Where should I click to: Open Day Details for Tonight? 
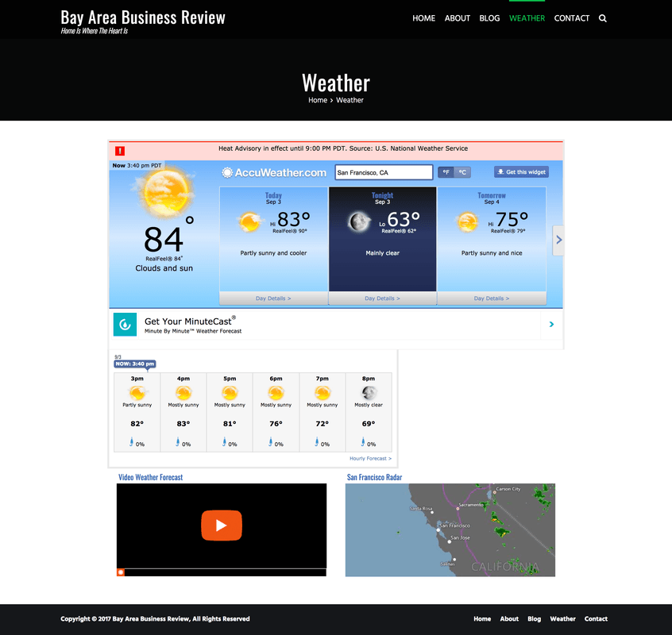pos(382,298)
